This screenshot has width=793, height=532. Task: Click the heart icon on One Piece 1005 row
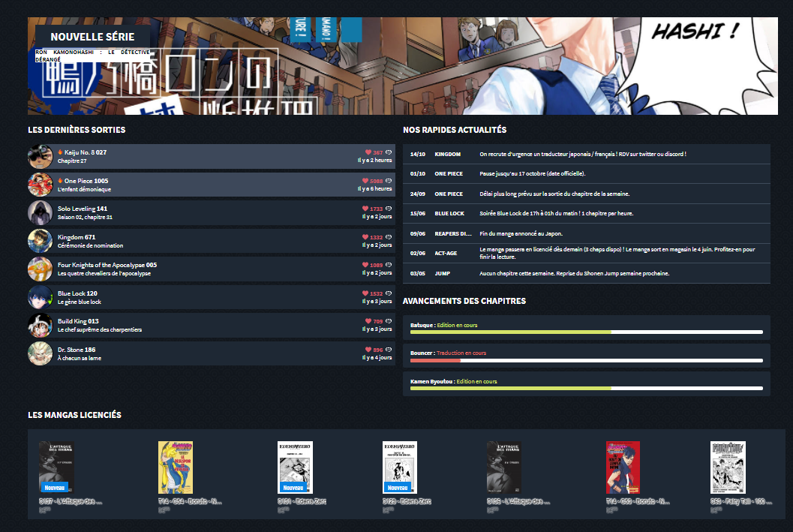pyautogui.click(x=365, y=181)
